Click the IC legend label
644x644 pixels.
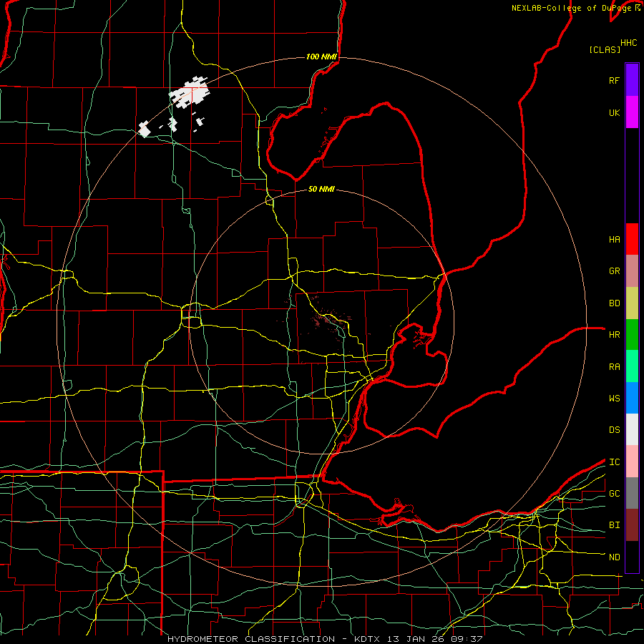coord(614,462)
